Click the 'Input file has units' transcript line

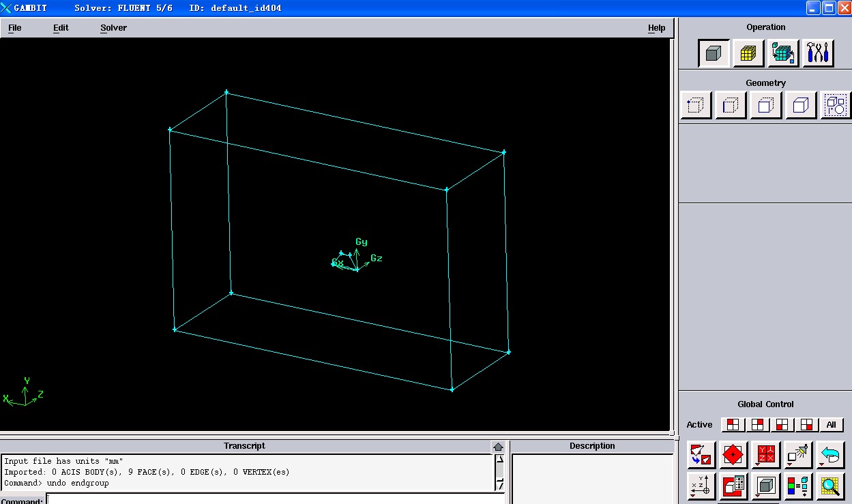click(x=63, y=461)
